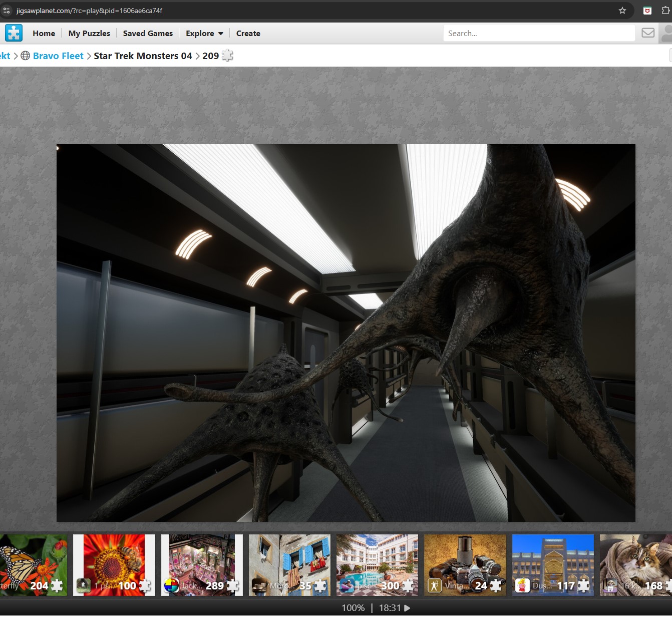Click the puzzle-piece icon next to 300
The height and width of the screenshot is (617, 672).
(x=408, y=585)
